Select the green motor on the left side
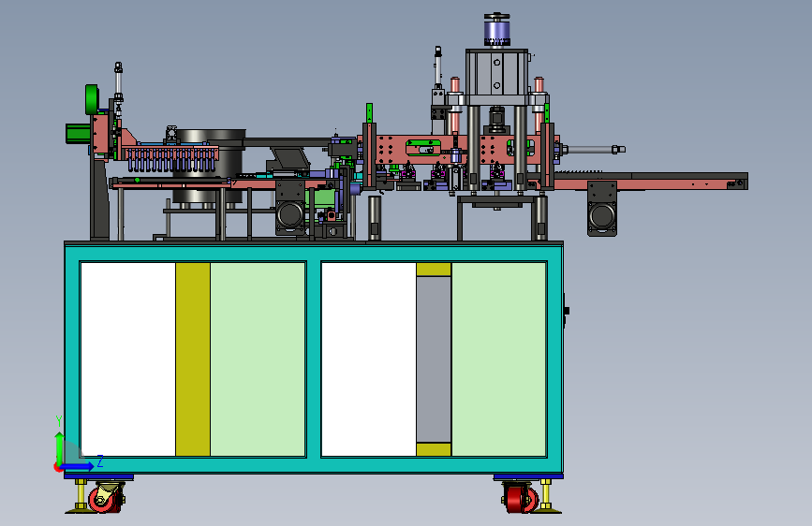The image size is (812, 526). coord(78,134)
